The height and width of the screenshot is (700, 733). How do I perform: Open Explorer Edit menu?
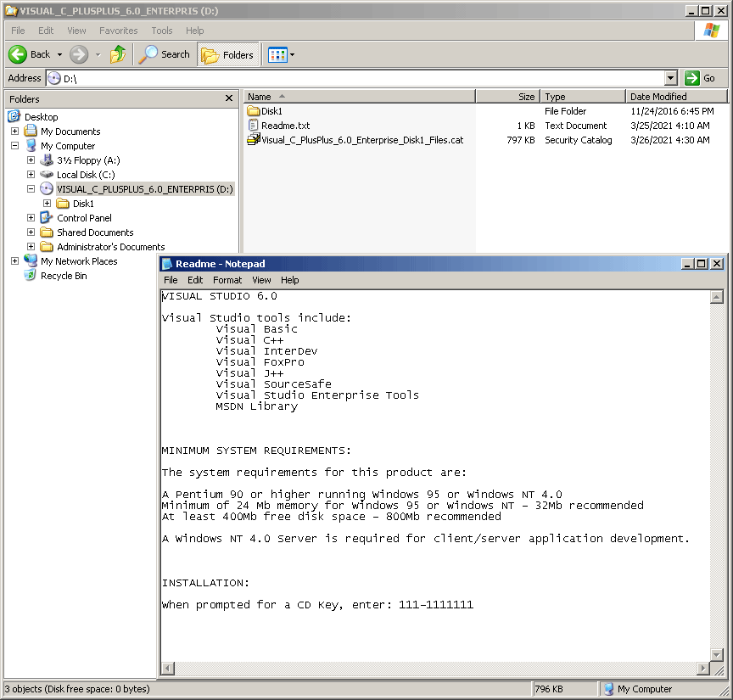pos(46,31)
